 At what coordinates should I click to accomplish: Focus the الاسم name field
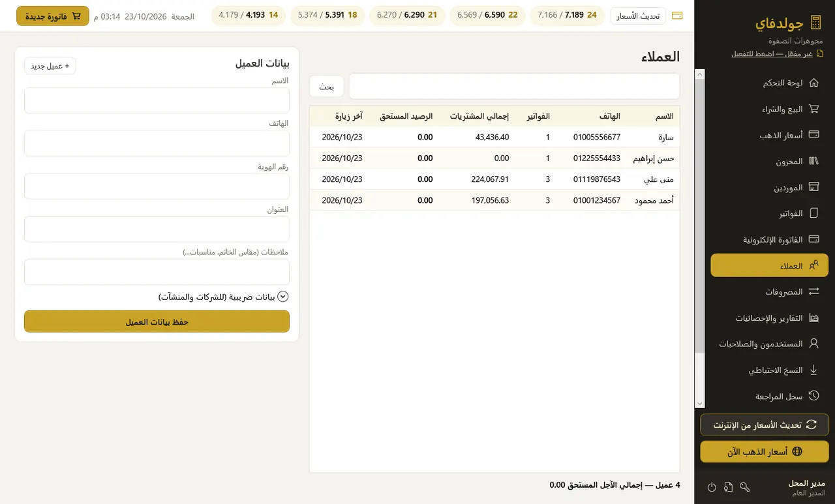coord(157,100)
